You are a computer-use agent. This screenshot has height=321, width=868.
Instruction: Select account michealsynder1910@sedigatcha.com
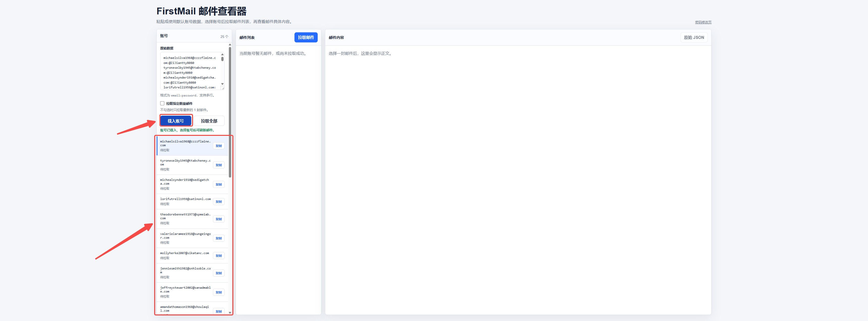click(x=193, y=184)
